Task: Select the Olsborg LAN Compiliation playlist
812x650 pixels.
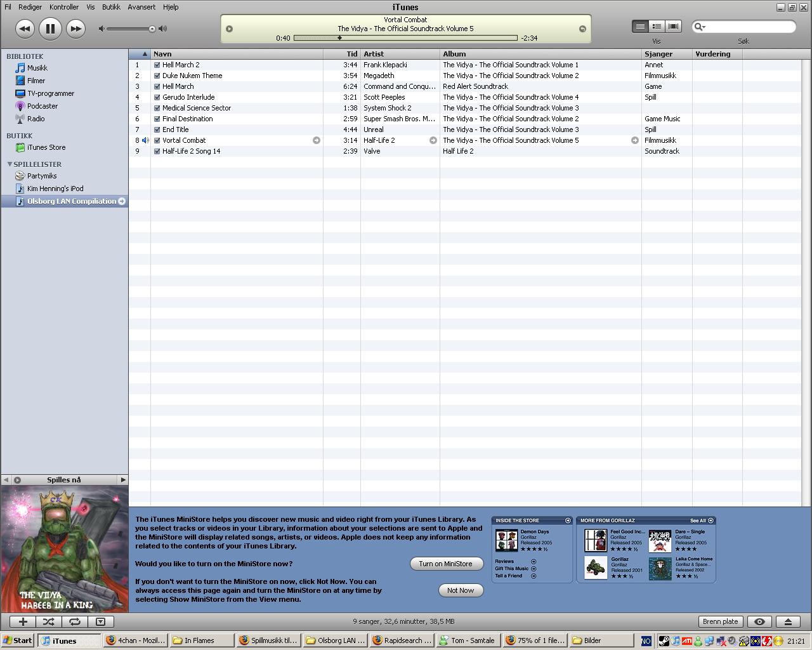Action: tap(64, 201)
